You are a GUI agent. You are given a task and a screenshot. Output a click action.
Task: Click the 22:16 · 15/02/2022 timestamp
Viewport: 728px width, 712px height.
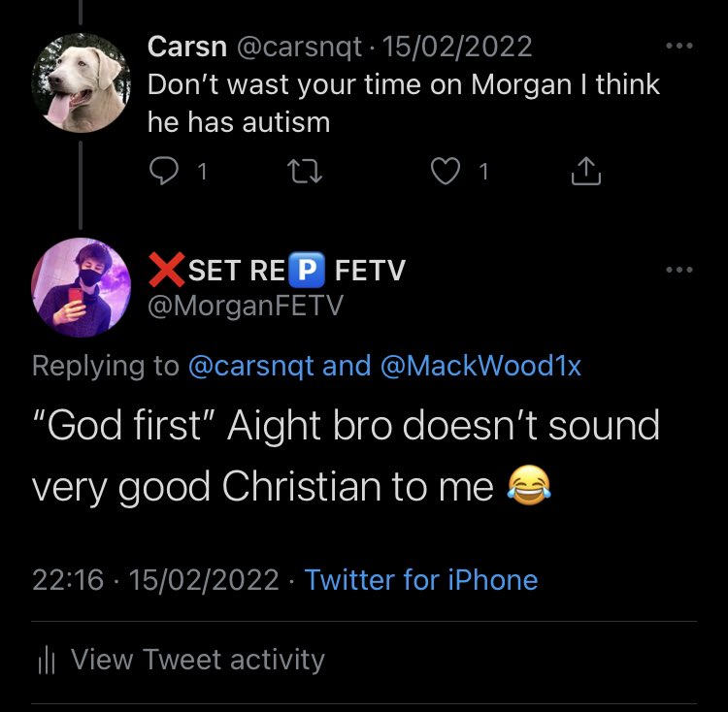(155, 580)
